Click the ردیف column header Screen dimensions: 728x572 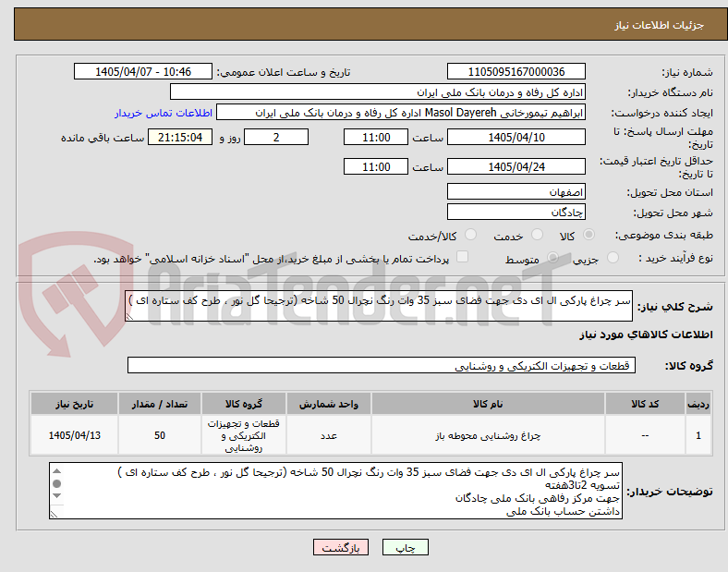pyautogui.click(x=698, y=404)
